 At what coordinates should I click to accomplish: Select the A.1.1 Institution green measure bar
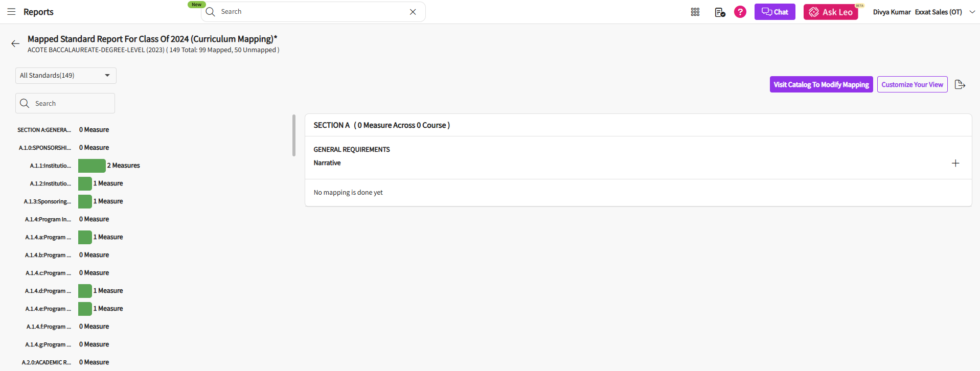click(x=92, y=166)
